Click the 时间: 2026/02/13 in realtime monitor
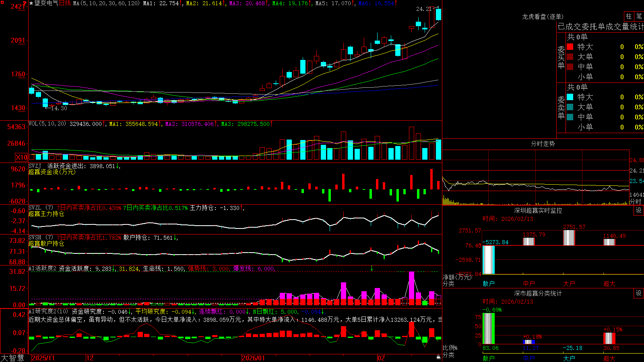644x362 pixels. [508, 219]
